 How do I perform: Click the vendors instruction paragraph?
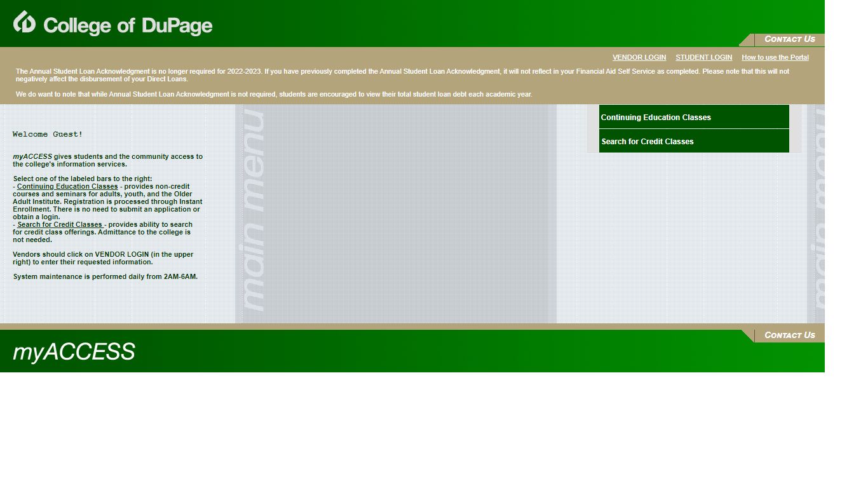pyautogui.click(x=103, y=258)
